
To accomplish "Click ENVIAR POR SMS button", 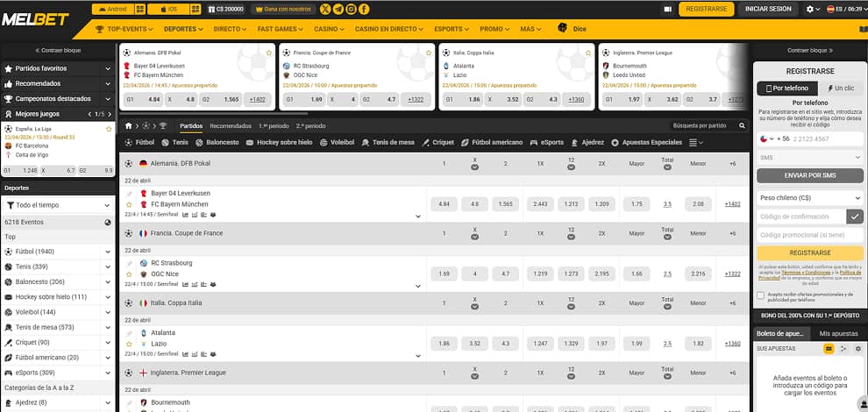I will pos(810,175).
